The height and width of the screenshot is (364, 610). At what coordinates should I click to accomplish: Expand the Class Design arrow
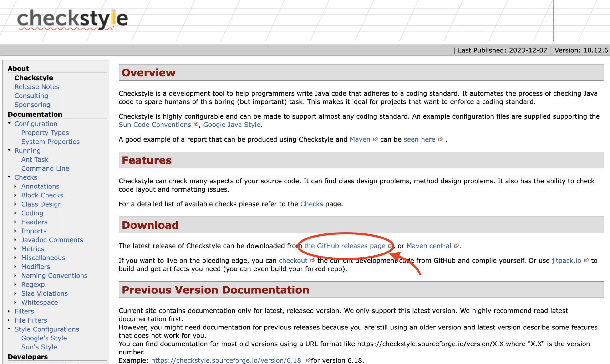tap(15, 204)
